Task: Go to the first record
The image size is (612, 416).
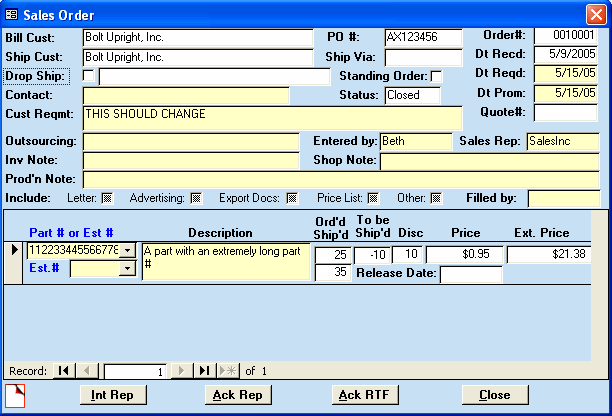Action: click(x=63, y=370)
